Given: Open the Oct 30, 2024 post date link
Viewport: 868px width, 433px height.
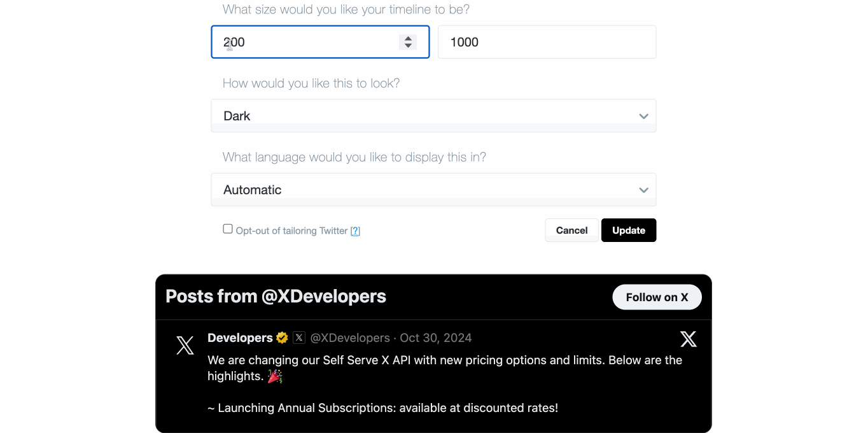Looking at the screenshot, I should tap(436, 338).
